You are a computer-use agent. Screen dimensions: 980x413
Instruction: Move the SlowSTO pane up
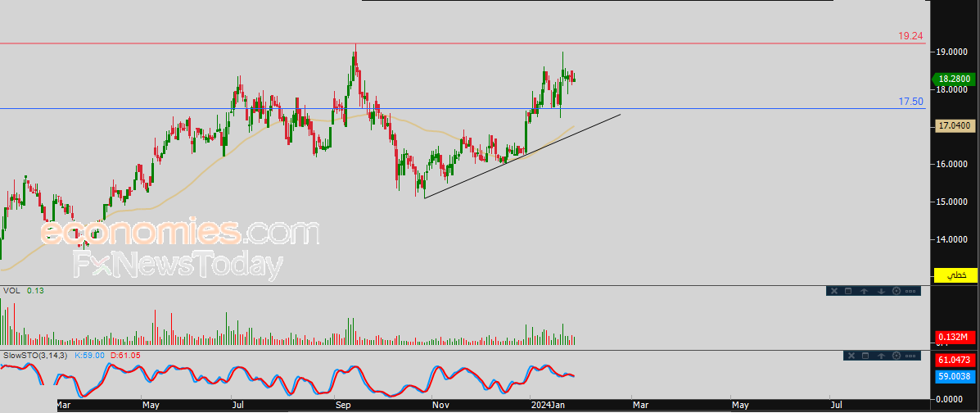[x=881, y=356]
